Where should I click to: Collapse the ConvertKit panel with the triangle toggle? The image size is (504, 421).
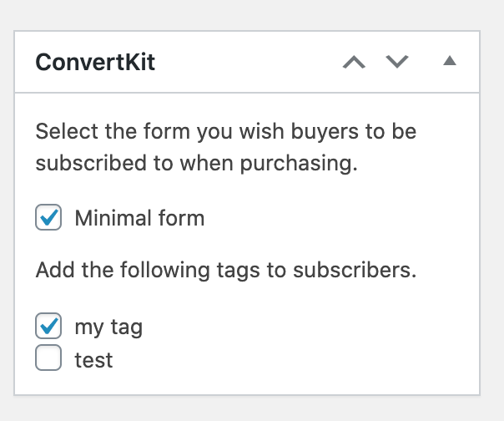(449, 62)
